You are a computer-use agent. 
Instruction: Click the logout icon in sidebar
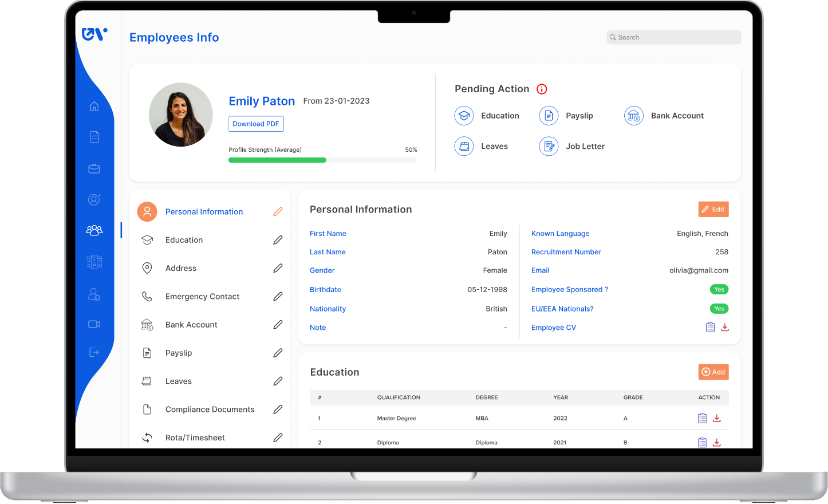click(94, 352)
